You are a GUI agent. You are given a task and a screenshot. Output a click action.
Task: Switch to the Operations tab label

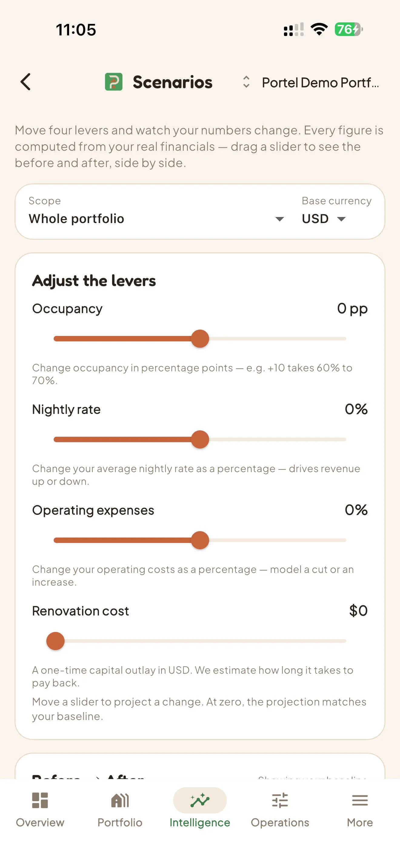[280, 822]
